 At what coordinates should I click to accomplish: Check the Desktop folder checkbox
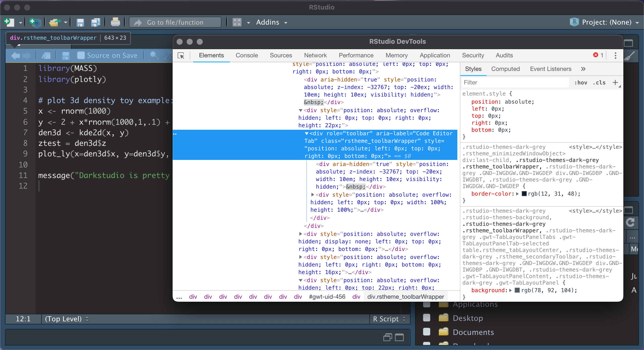426,318
